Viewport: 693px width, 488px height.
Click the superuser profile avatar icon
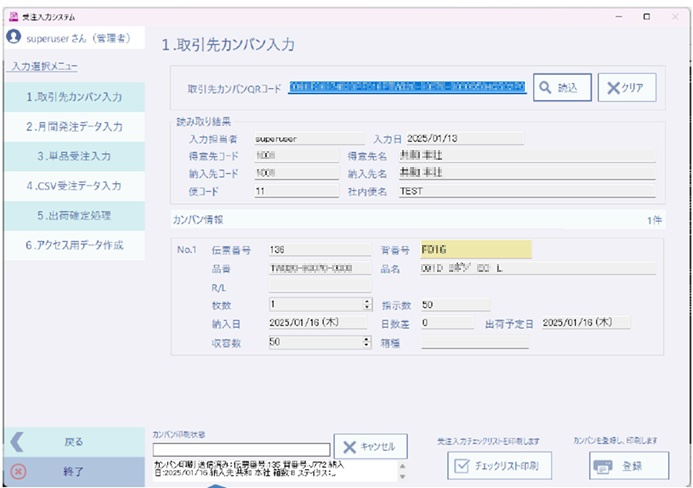click(14, 37)
